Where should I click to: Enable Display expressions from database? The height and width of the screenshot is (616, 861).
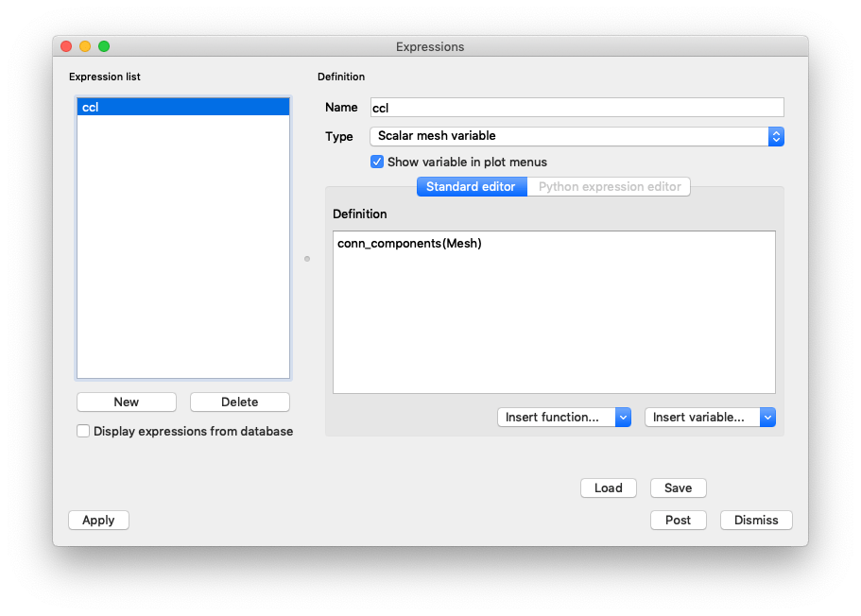pos(83,431)
